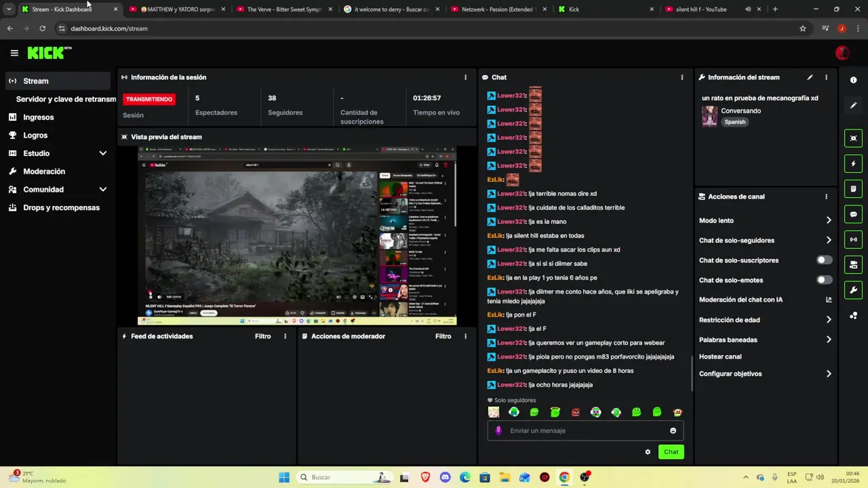Open Discord from taskbar

point(445,477)
